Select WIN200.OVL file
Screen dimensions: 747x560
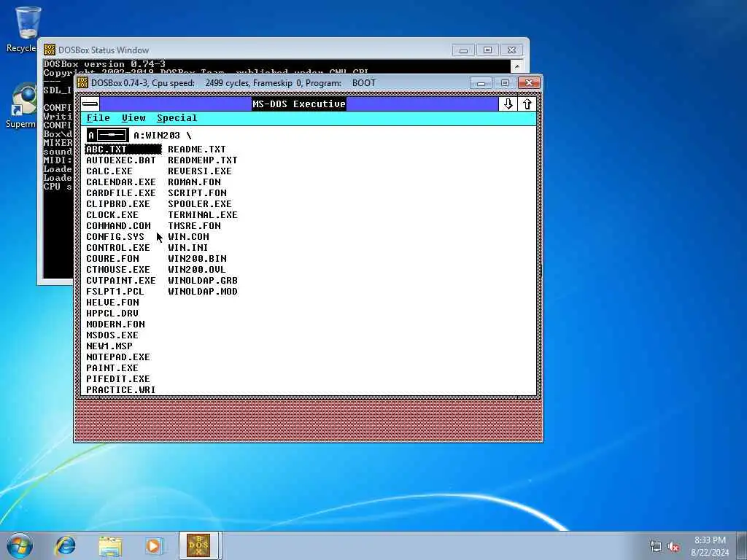(197, 270)
